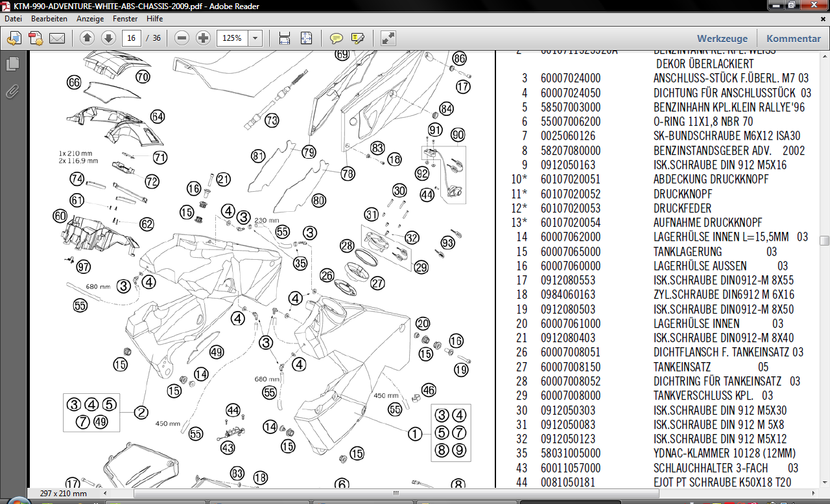Image resolution: width=830 pixels, height=504 pixels.
Task: Open the zoom level dropdown arrow
Action: click(255, 38)
